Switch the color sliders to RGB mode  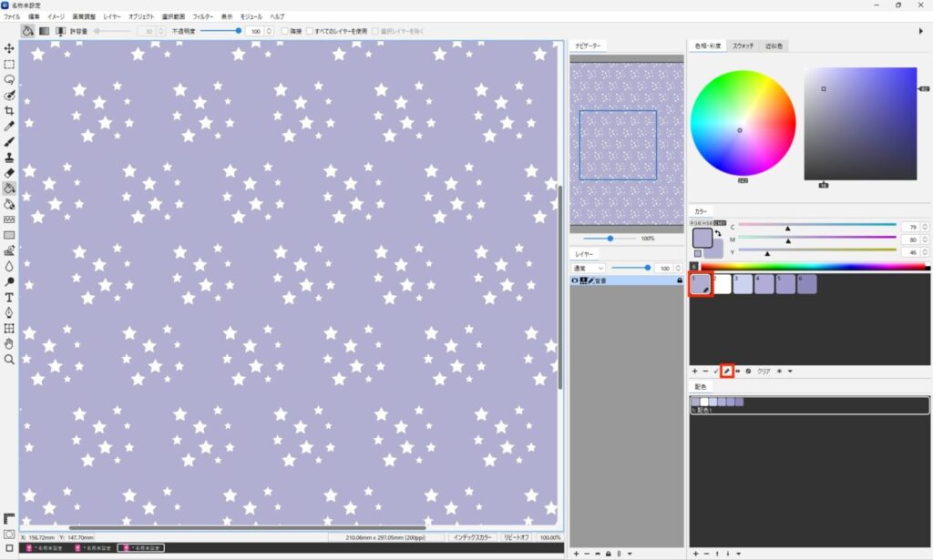click(x=694, y=223)
